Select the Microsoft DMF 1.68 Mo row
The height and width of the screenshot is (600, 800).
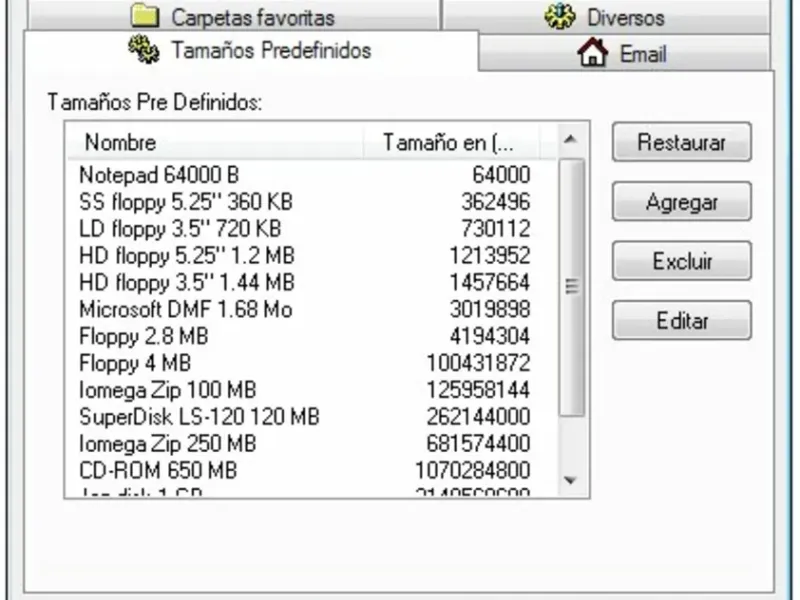[186, 310]
